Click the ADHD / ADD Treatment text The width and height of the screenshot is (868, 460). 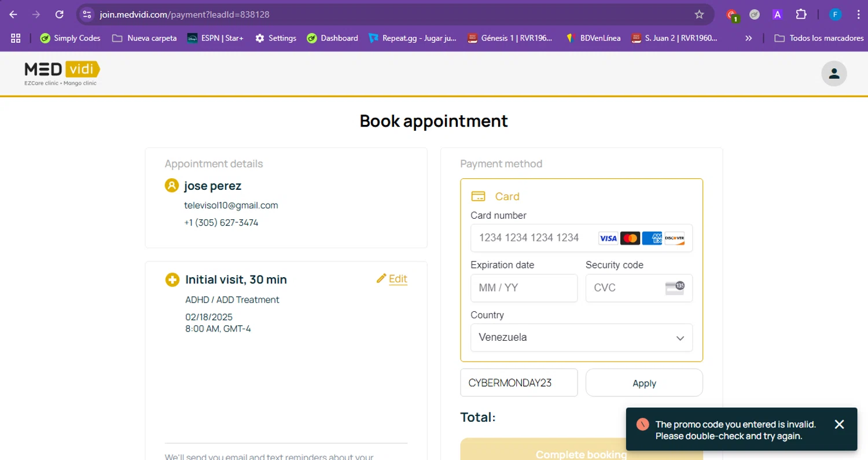coord(232,300)
